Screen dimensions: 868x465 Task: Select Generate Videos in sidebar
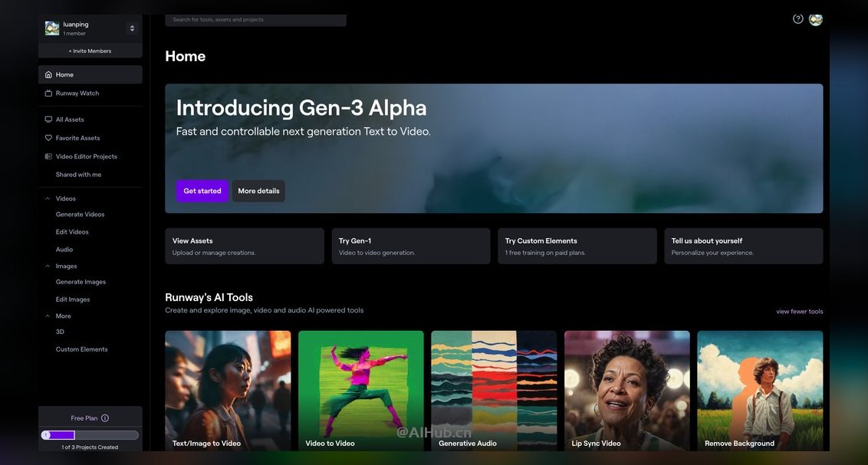point(81,214)
